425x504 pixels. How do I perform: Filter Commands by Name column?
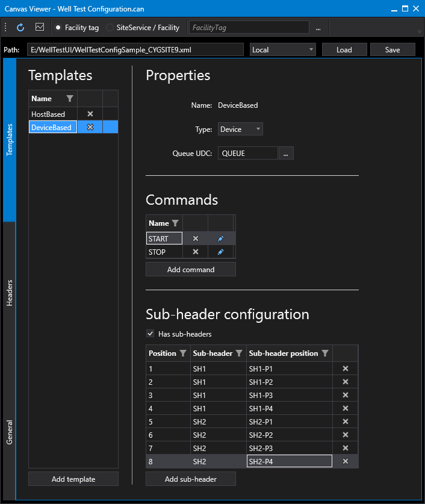pos(175,223)
